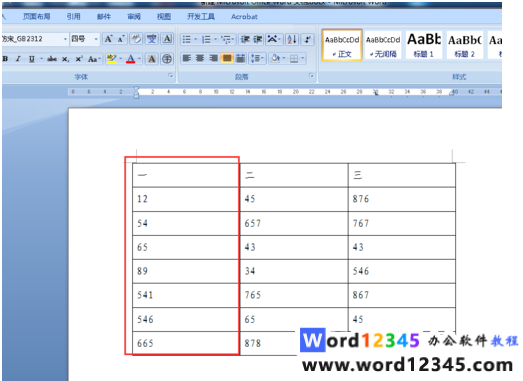Show or hide paragraph marks
Image resolution: width=523 pixels, height=381 pixels.
[x=308, y=40]
